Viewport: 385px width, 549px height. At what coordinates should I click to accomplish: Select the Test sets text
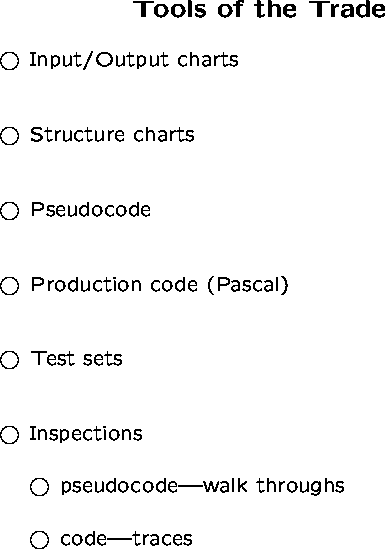click(77, 359)
